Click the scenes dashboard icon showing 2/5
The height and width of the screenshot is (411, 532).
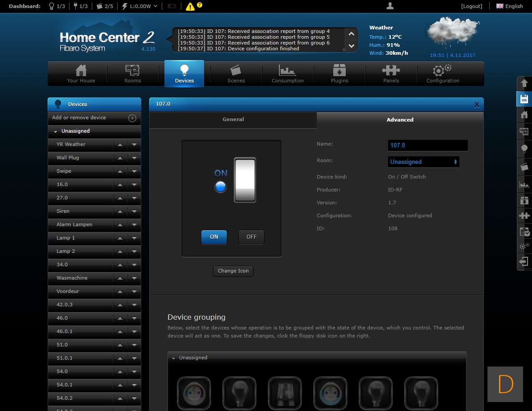click(x=99, y=6)
